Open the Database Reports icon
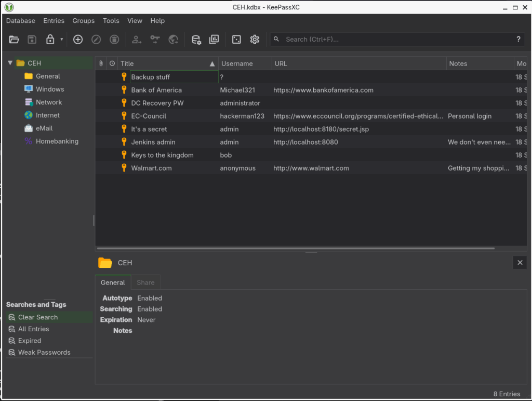Viewport: 532px width, 401px height. (x=214, y=40)
